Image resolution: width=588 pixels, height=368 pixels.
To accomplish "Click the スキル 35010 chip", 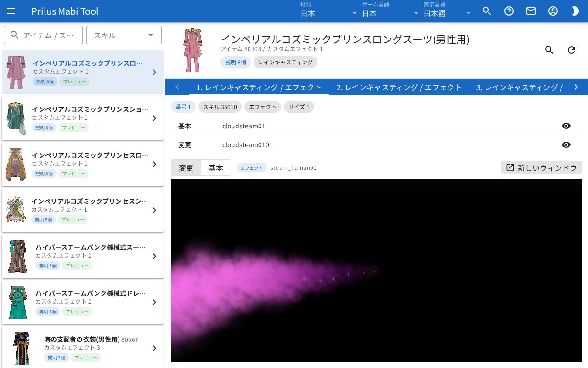I will (x=220, y=107).
